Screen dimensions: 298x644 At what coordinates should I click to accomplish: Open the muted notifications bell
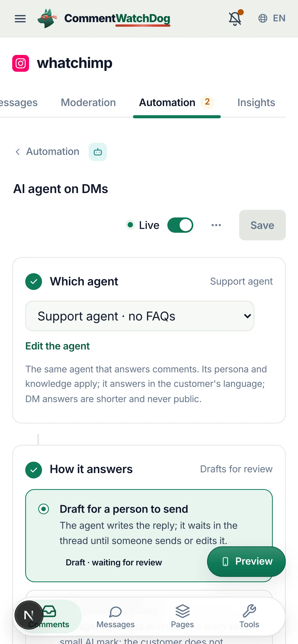click(x=235, y=18)
